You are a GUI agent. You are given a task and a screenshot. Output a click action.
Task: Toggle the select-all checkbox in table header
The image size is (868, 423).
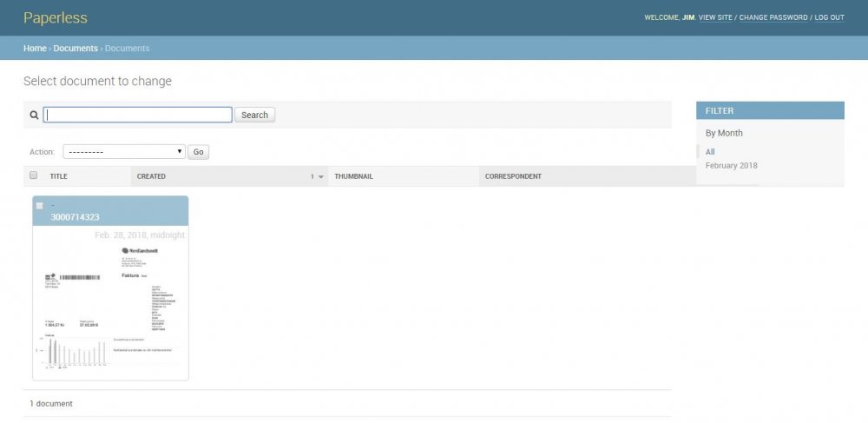point(33,175)
